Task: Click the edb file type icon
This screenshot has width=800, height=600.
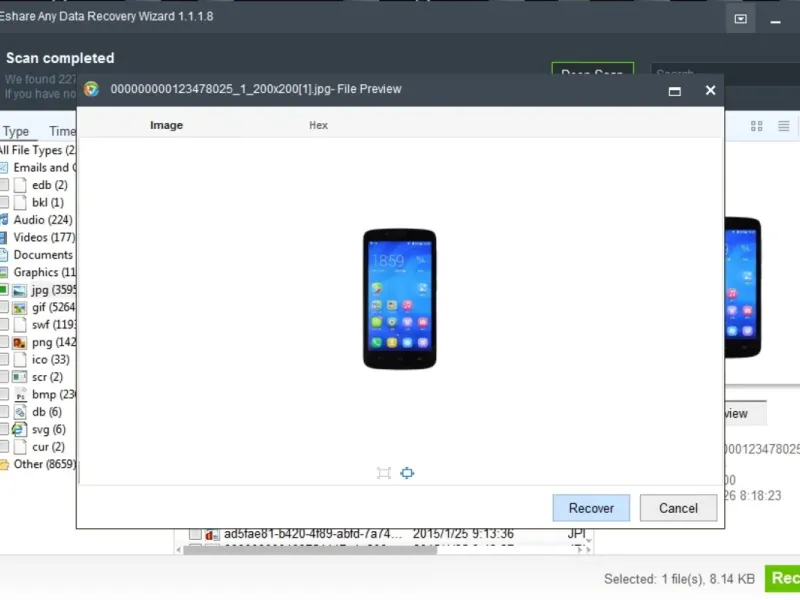Action: (20, 185)
